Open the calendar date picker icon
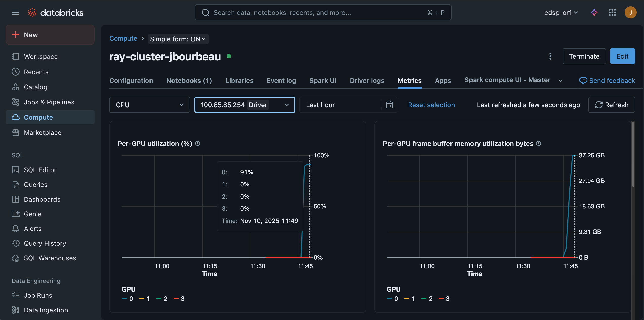Screen dimensions: 644x320 tap(389, 105)
